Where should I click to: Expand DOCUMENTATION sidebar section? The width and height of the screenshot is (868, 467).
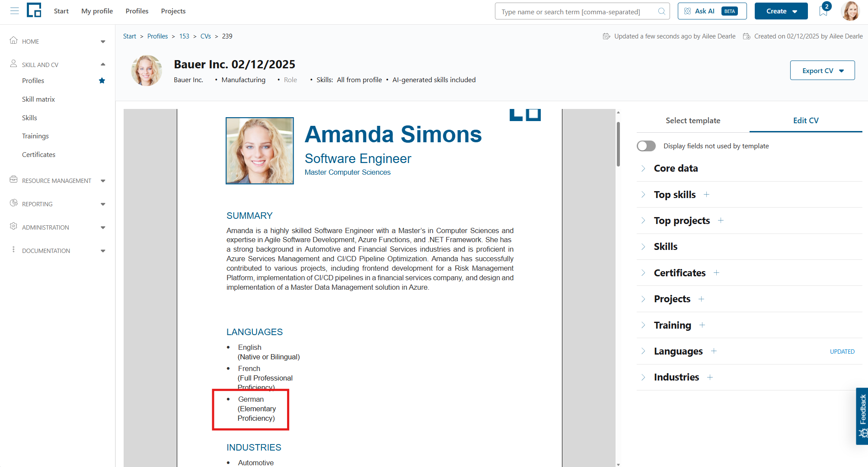[103, 251]
